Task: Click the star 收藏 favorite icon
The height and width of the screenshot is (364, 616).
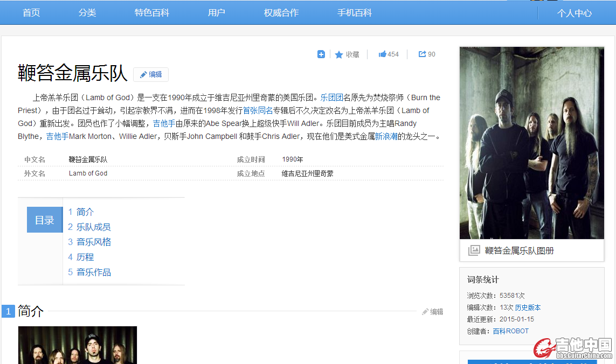Action: click(339, 54)
